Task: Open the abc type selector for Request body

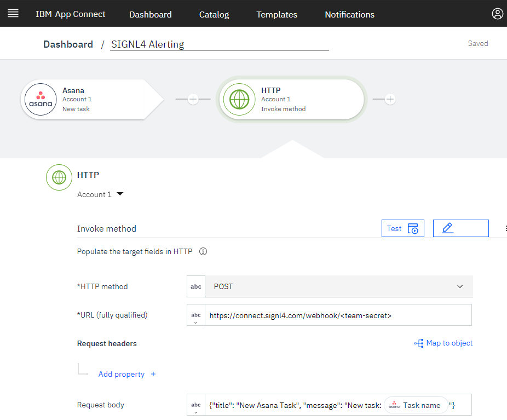Action: (x=196, y=405)
